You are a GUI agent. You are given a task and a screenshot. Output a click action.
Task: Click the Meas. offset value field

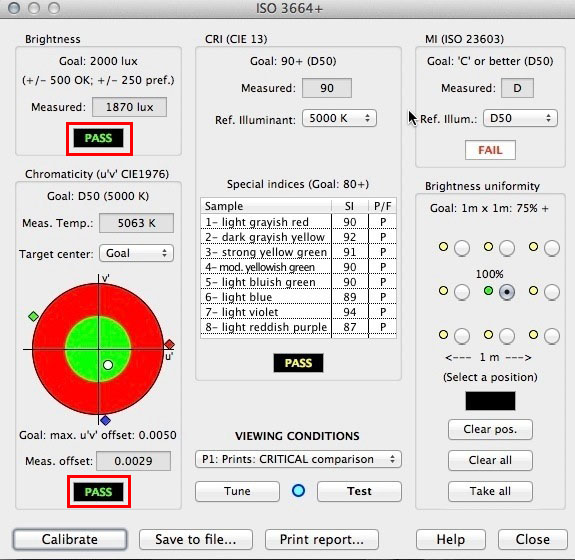133,461
